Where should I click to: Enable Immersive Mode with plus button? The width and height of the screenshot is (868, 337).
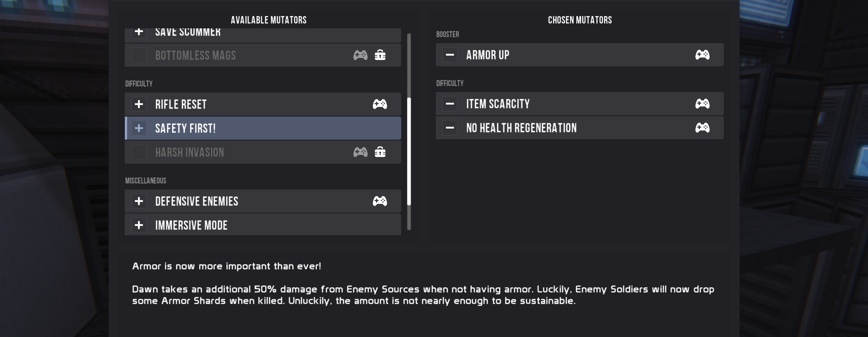pos(139,225)
